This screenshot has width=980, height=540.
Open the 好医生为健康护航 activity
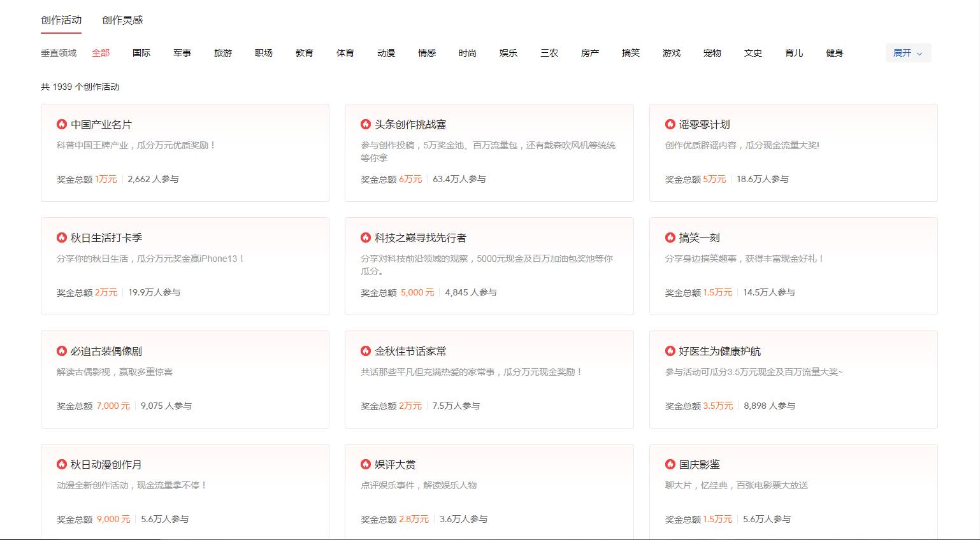click(793, 379)
